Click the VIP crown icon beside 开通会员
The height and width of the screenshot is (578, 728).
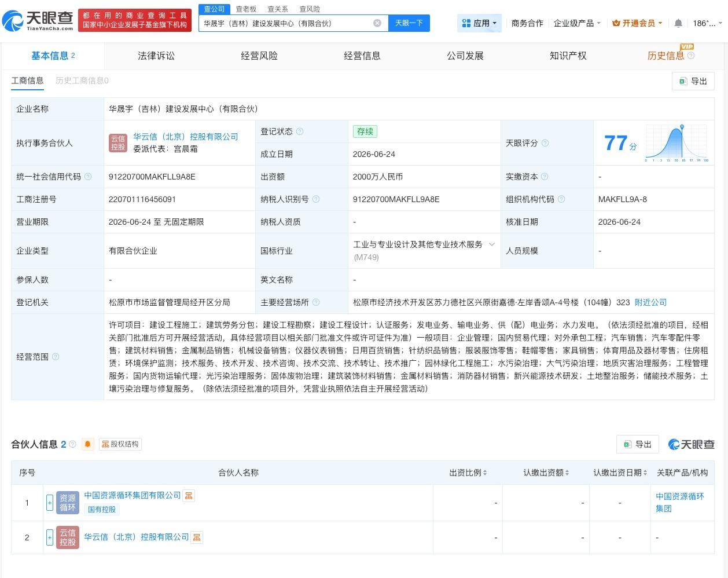click(x=616, y=23)
